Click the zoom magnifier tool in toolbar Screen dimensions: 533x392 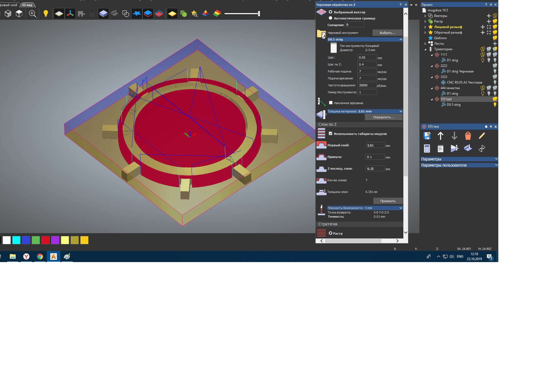pyautogui.click(x=32, y=14)
